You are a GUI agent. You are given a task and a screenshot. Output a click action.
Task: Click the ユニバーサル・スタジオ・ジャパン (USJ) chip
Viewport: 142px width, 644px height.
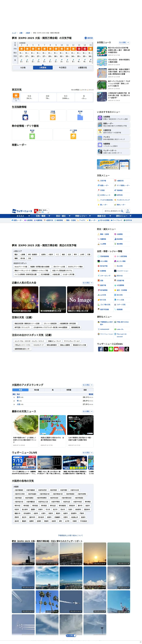coord(29,341)
